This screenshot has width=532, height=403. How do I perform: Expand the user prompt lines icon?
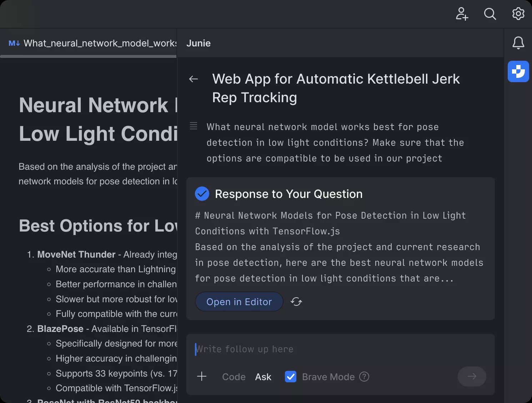pyautogui.click(x=194, y=126)
